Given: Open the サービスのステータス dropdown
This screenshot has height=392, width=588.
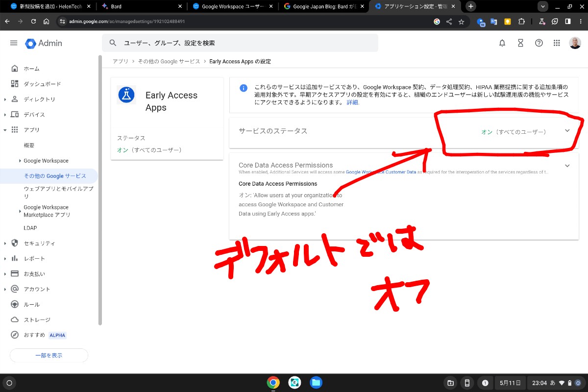Looking at the screenshot, I should 567,131.
